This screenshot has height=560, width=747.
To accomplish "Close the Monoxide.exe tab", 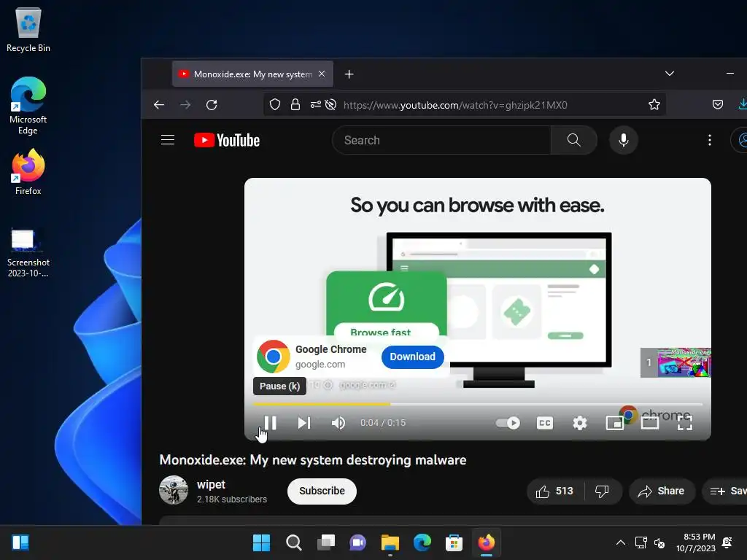I will pyautogui.click(x=322, y=74).
